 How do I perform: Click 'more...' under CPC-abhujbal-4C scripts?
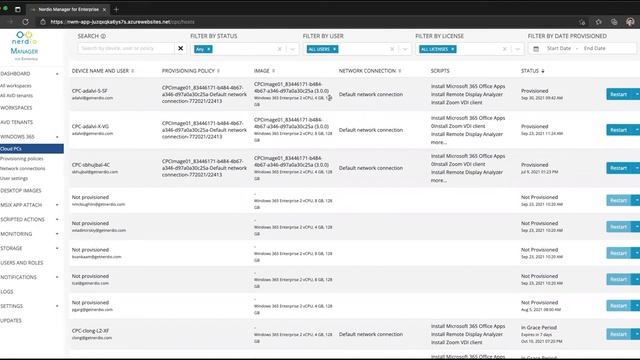point(439,180)
